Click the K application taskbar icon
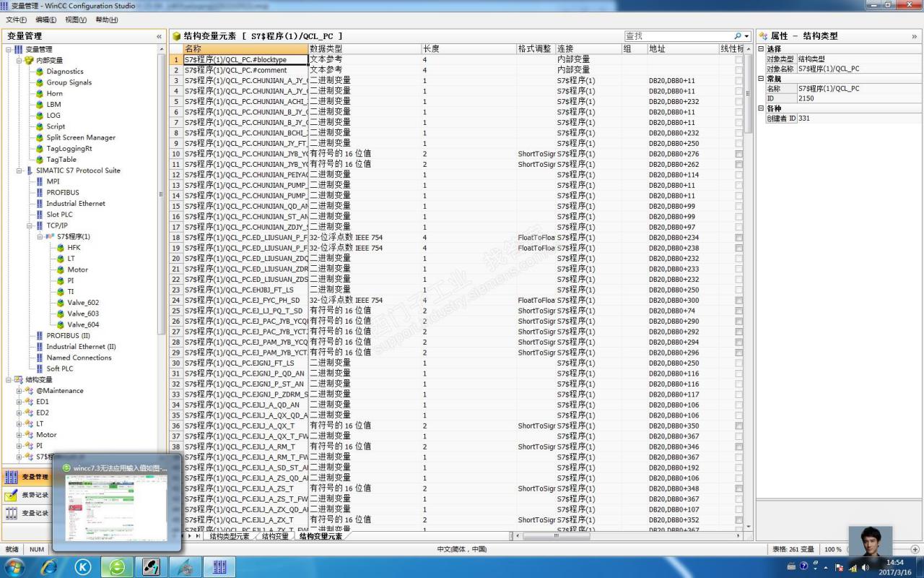The height and width of the screenshot is (578, 924). pyautogui.click(x=83, y=567)
